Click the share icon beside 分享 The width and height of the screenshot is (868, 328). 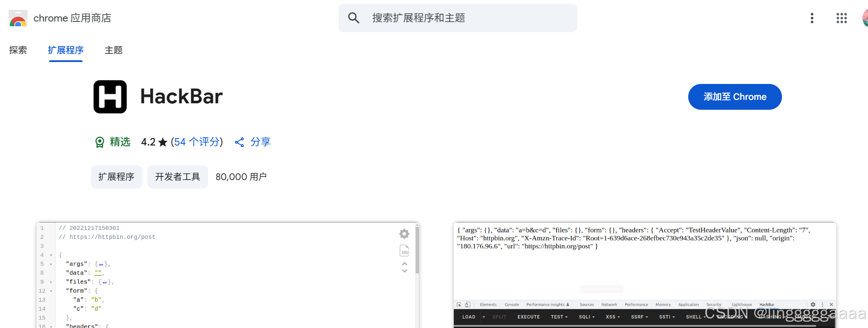(240, 142)
